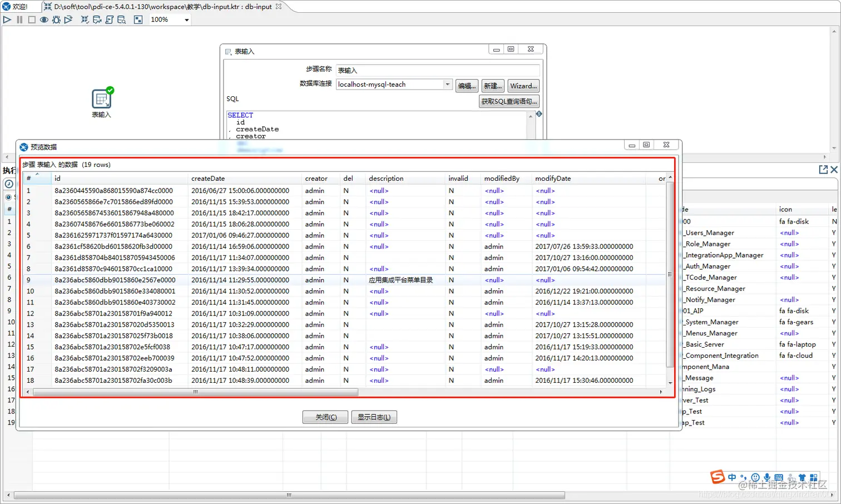Close the db-input.ktr tab
The width and height of the screenshot is (841, 504).
coord(279,7)
